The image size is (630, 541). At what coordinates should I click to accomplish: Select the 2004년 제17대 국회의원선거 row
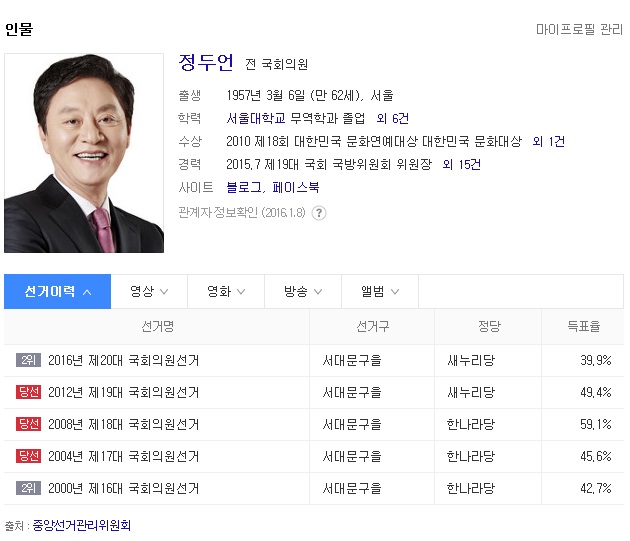click(314, 457)
